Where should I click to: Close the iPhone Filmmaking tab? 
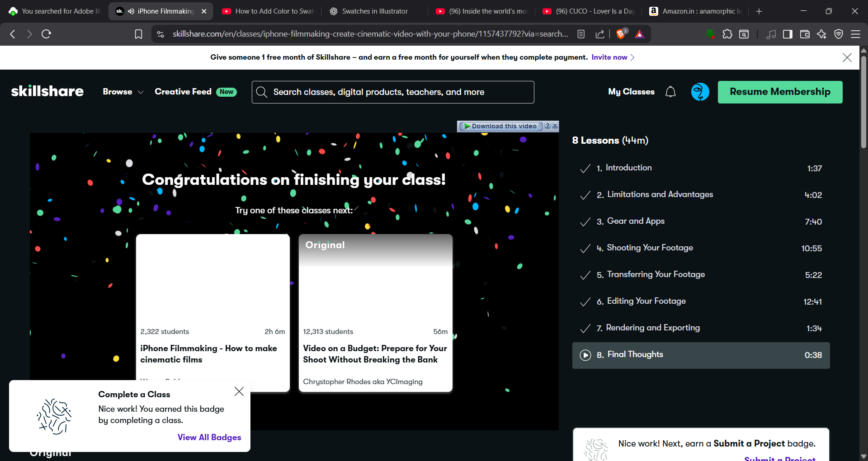click(204, 11)
